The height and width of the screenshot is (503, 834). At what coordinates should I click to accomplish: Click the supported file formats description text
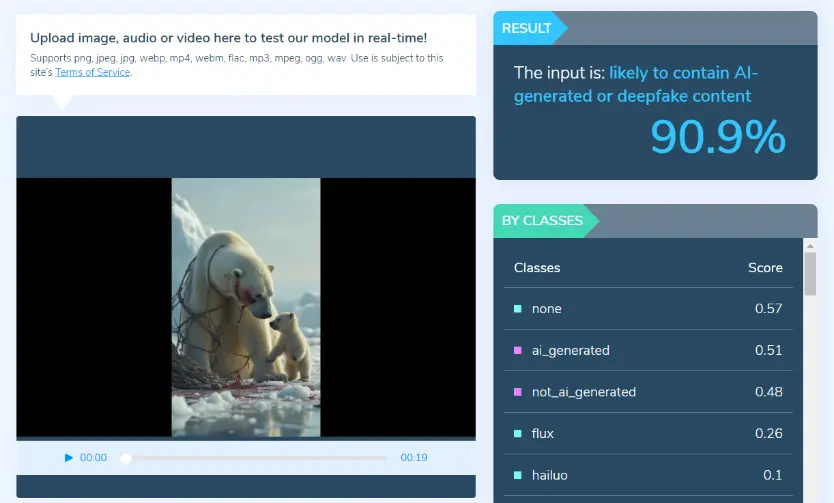coord(237,65)
